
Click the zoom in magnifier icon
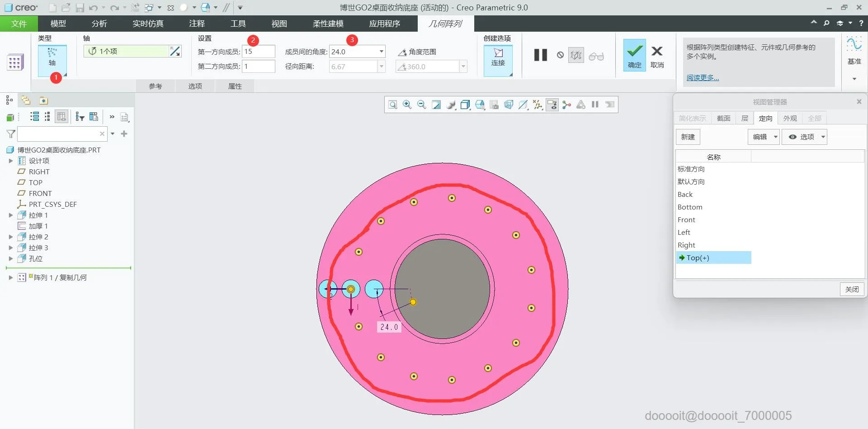[407, 105]
